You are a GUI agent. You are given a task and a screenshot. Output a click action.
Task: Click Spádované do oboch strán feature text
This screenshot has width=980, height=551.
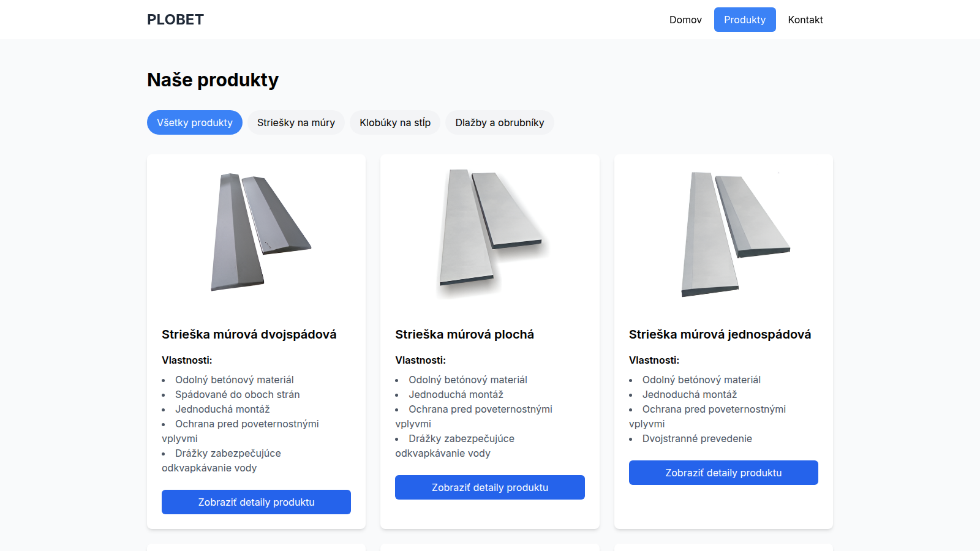(x=238, y=394)
